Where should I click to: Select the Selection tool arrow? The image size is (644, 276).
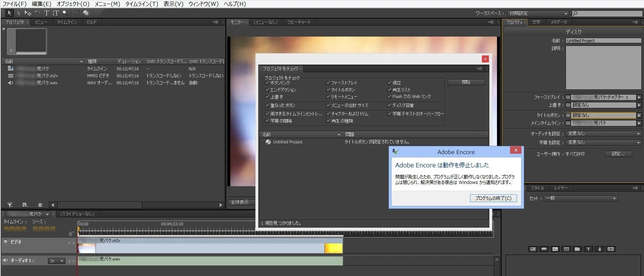9,13
